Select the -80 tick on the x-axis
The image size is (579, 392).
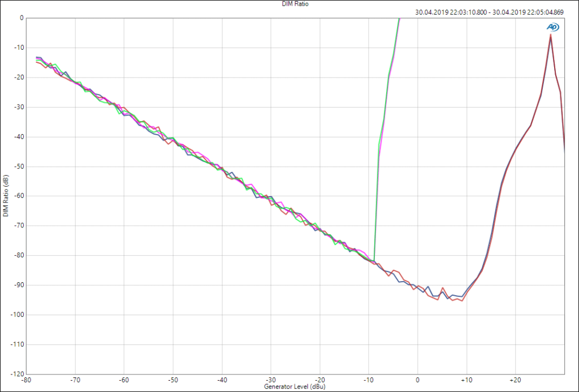click(26, 380)
